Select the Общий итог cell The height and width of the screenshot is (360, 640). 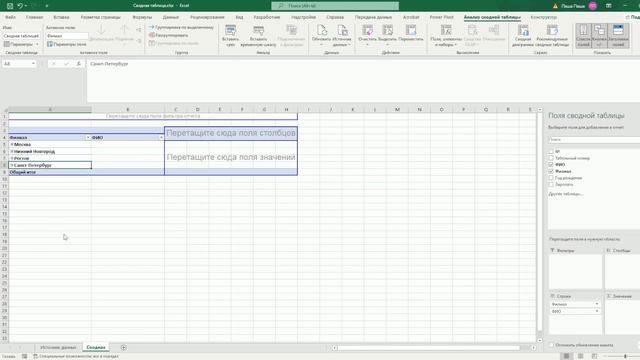pyautogui.click(x=50, y=172)
